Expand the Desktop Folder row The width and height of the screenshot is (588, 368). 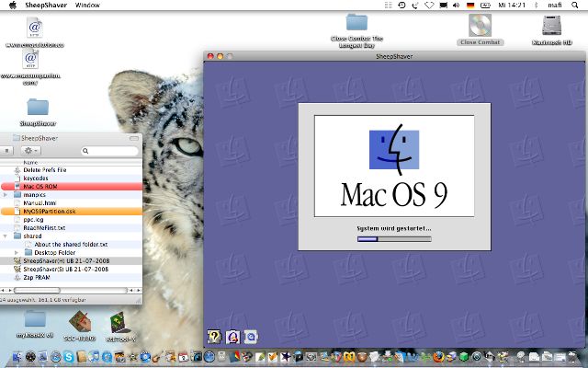coord(17,253)
